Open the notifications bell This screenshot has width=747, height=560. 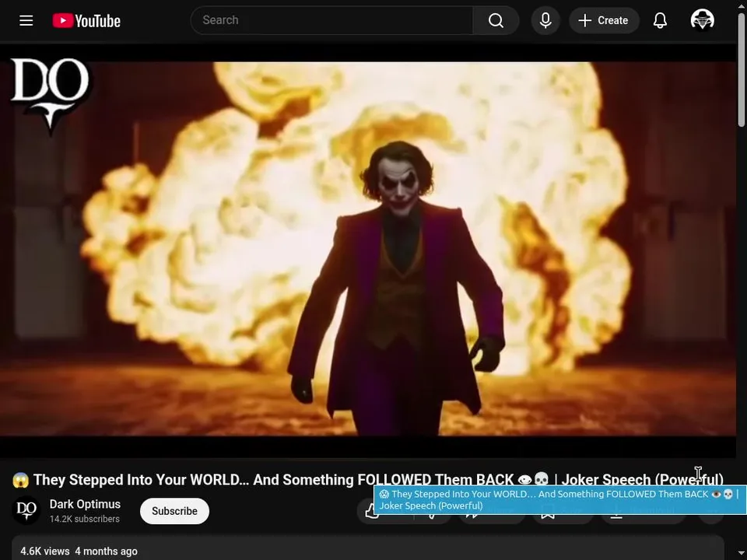[x=660, y=20]
